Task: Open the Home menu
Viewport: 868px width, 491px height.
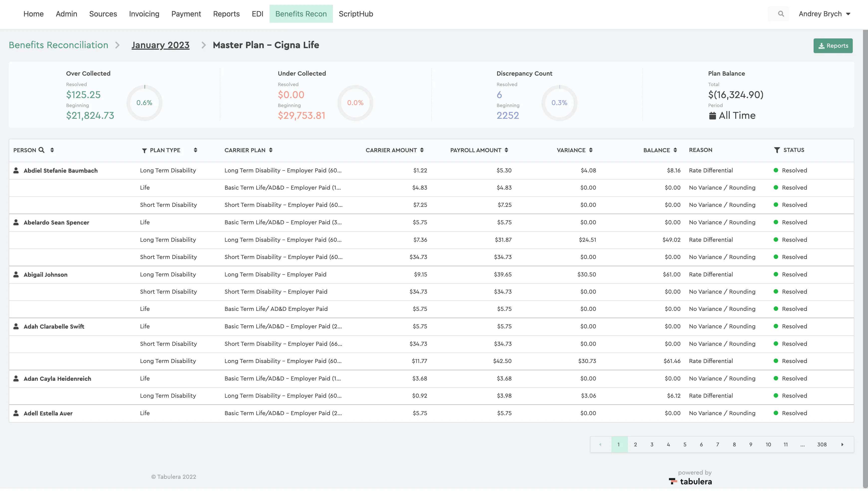Action: (33, 14)
